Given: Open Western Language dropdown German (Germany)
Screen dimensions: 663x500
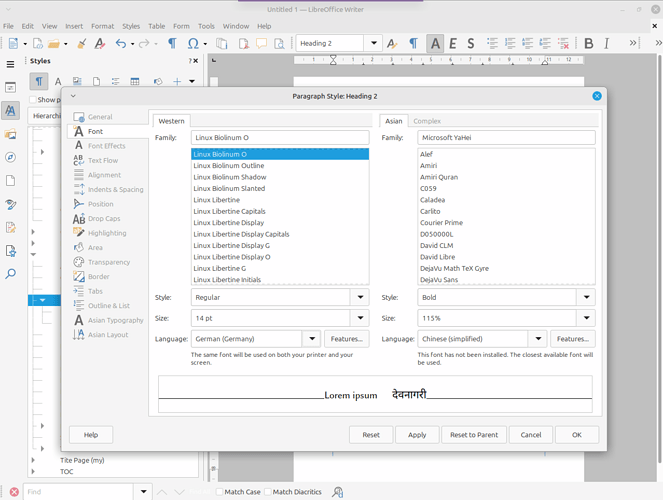Looking at the screenshot, I should pos(312,339).
